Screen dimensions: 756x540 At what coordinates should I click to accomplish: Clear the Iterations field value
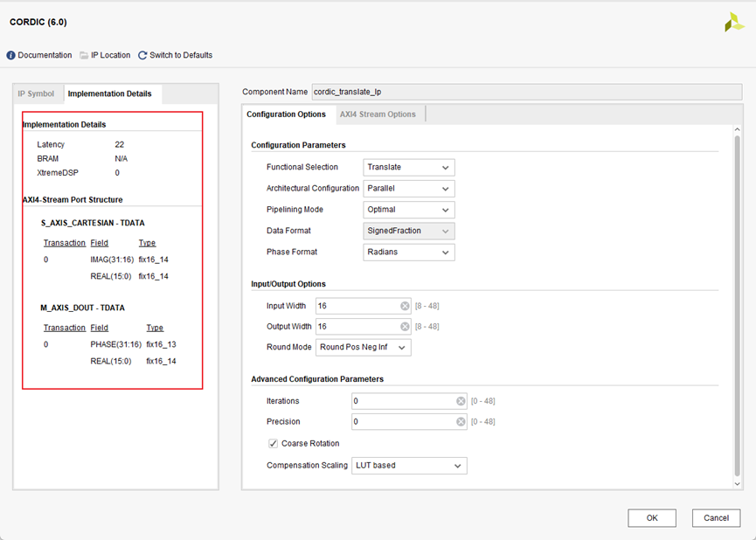461,401
